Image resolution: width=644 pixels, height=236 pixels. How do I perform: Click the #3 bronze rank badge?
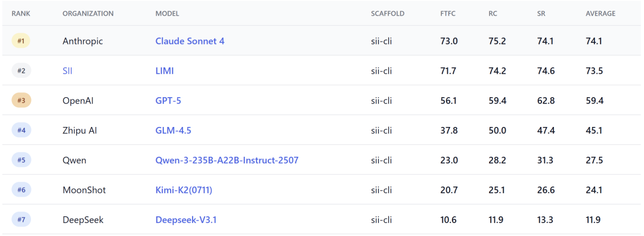21,101
